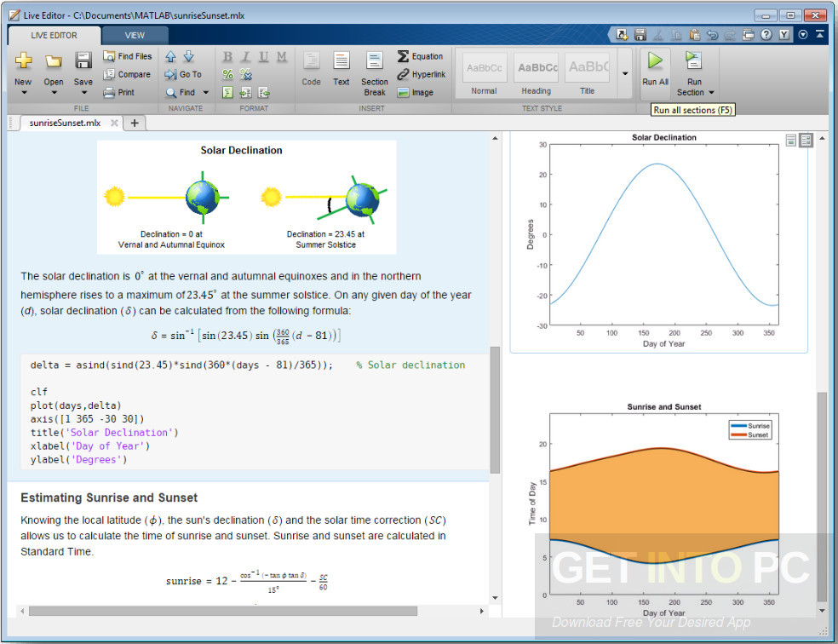This screenshot has height=644, width=838.
Task: Apply the Title text style
Action: [x=588, y=74]
